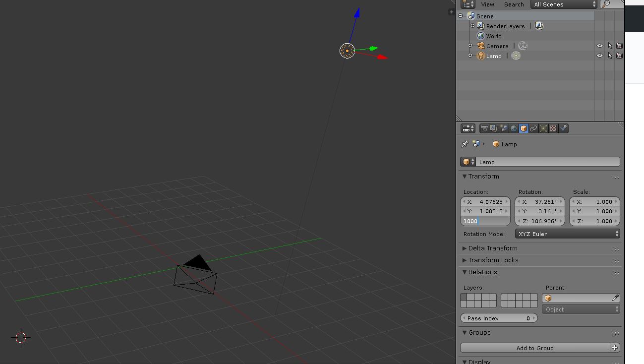Open the Outliner editor type selector

coord(468,4)
